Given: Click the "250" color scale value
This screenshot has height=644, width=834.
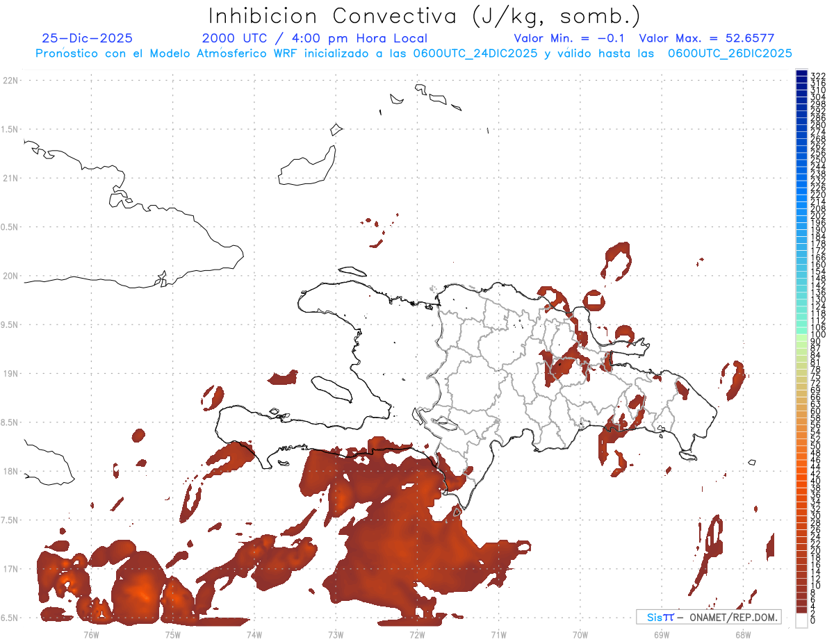Looking at the screenshot, I should [x=818, y=160].
